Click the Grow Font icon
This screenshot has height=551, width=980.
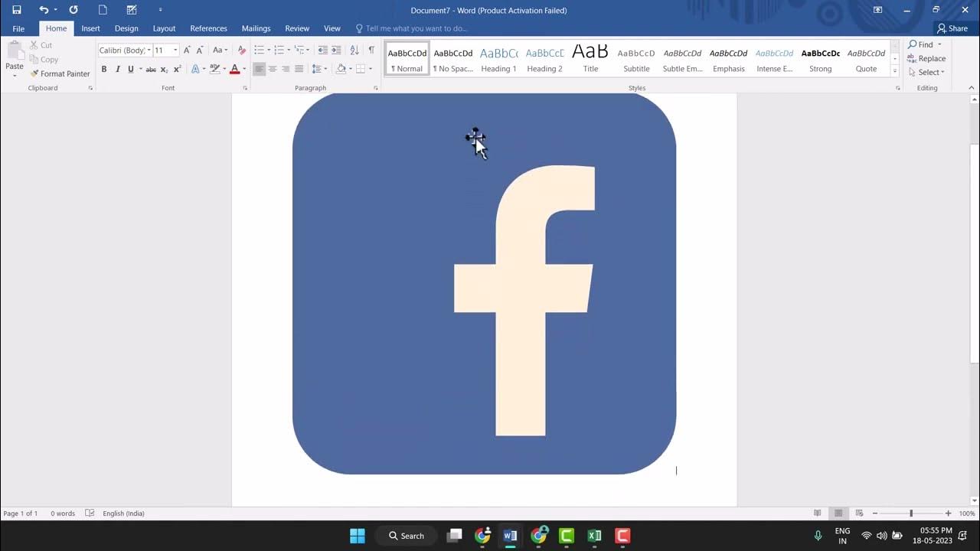point(187,50)
